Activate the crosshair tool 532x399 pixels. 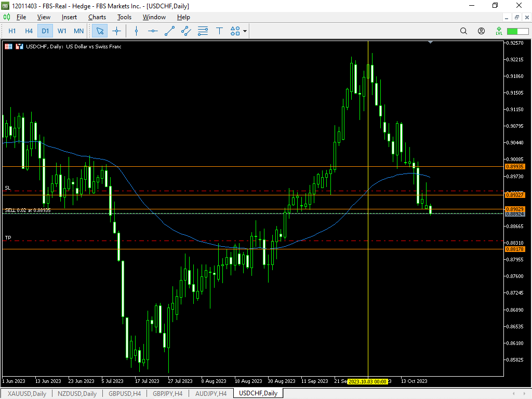pos(117,31)
